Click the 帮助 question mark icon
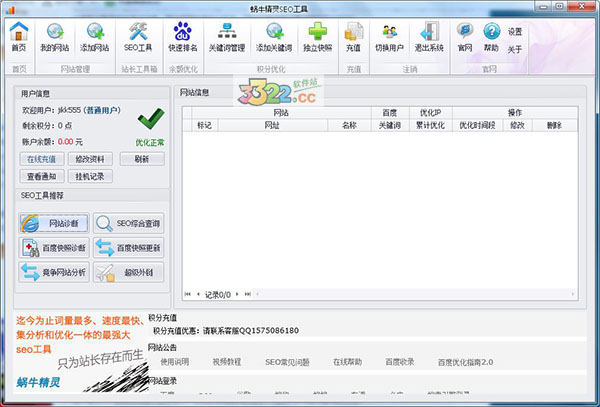This screenshot has height=407, width=600. pos(491,37)
